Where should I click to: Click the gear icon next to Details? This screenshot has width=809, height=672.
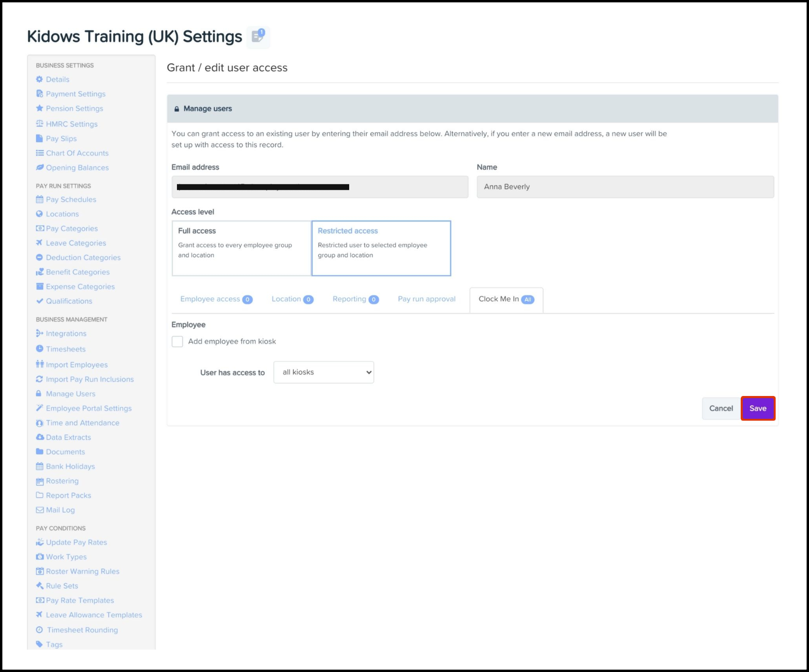39,79
